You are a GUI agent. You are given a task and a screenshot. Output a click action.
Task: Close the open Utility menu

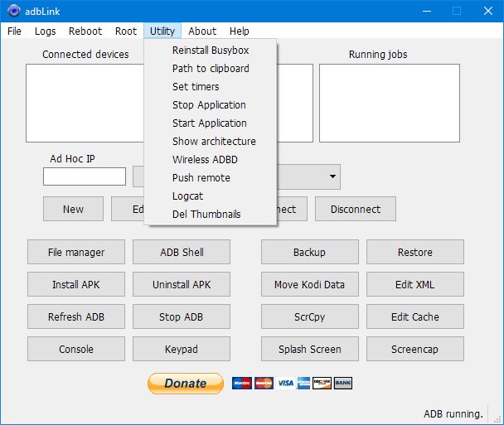[162, 31]
